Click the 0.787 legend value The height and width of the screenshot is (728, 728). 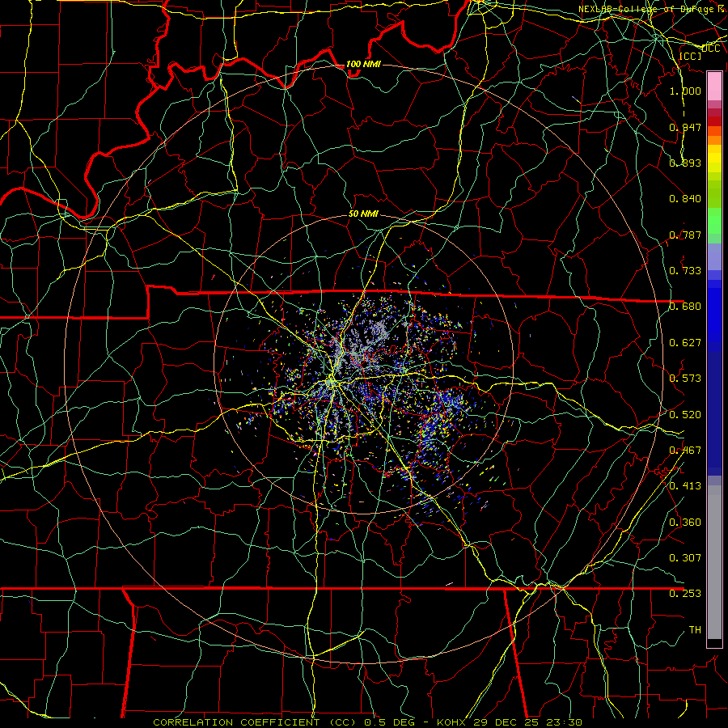(x=685, y=235)
